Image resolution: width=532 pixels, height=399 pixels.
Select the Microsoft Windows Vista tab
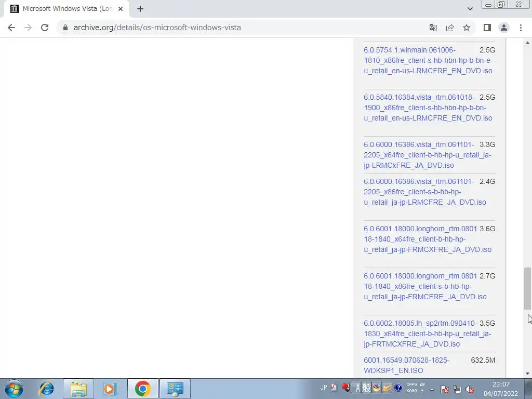[x=66, y=9]
